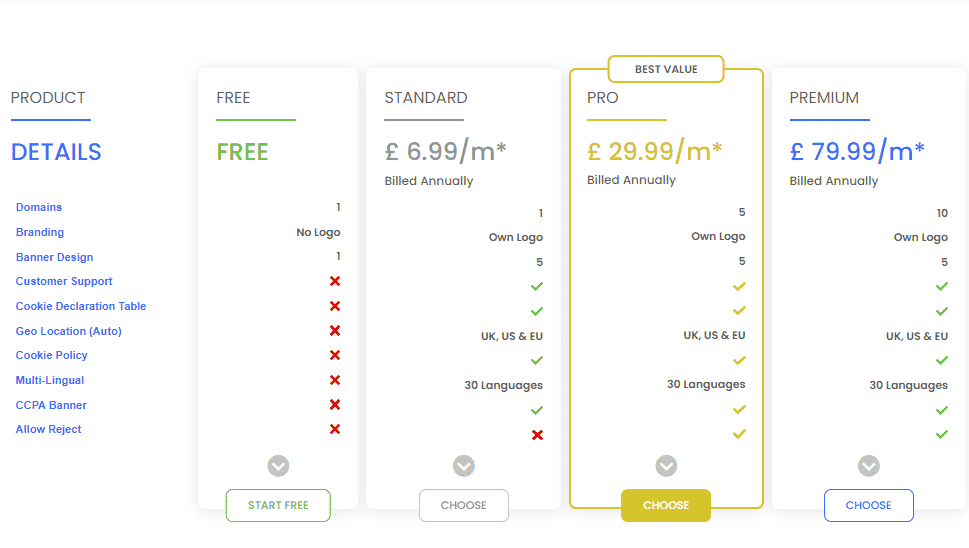Click the green check for Premium CCPA Banner
969x548 pixels.
pyautogui.click(x=941, y=410)
